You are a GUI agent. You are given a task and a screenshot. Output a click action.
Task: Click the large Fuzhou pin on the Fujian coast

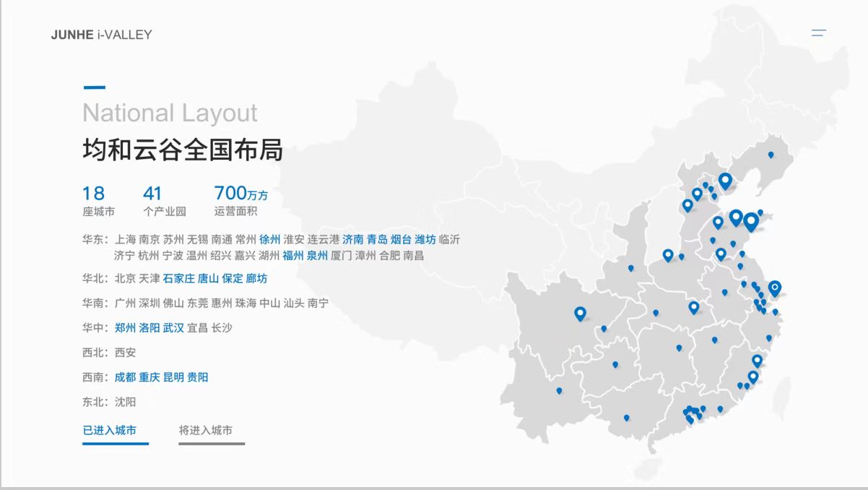coord(757,360)
